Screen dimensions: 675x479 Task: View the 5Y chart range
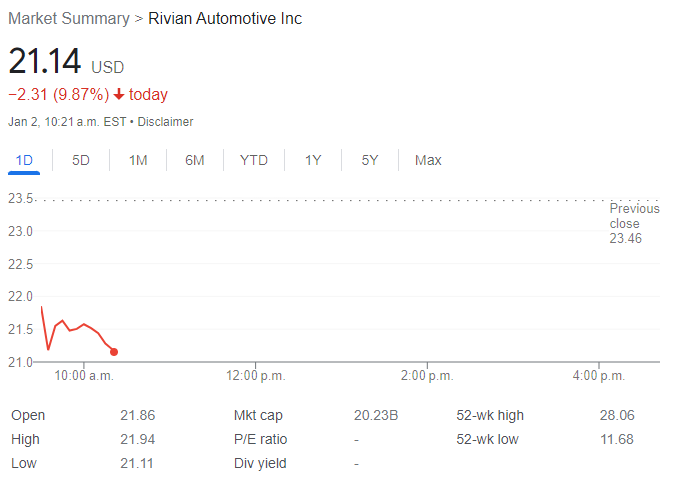pos(370,160)
